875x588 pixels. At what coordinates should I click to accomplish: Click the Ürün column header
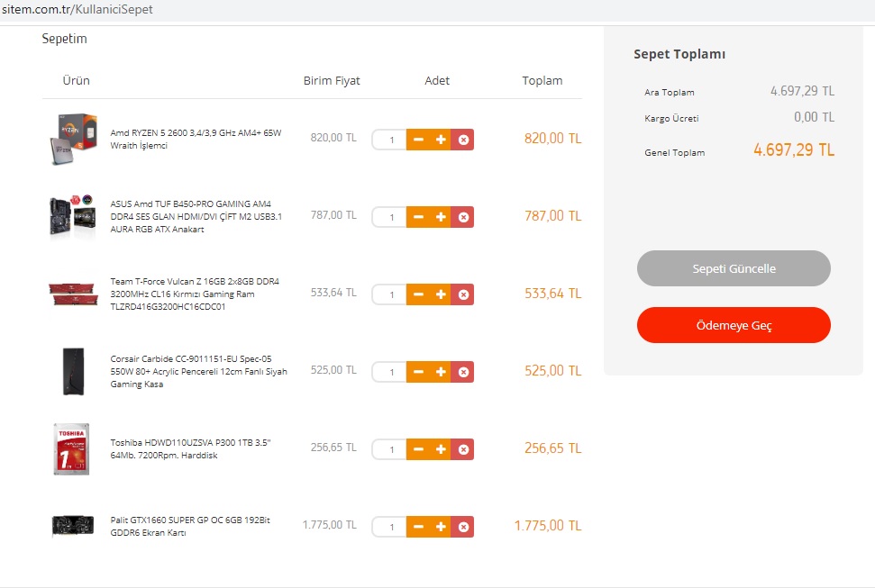click(x=76, y=80)
